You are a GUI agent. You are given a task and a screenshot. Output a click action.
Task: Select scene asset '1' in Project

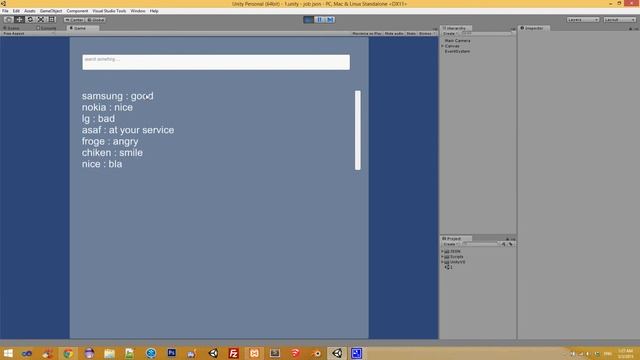(x=449, y=267)
